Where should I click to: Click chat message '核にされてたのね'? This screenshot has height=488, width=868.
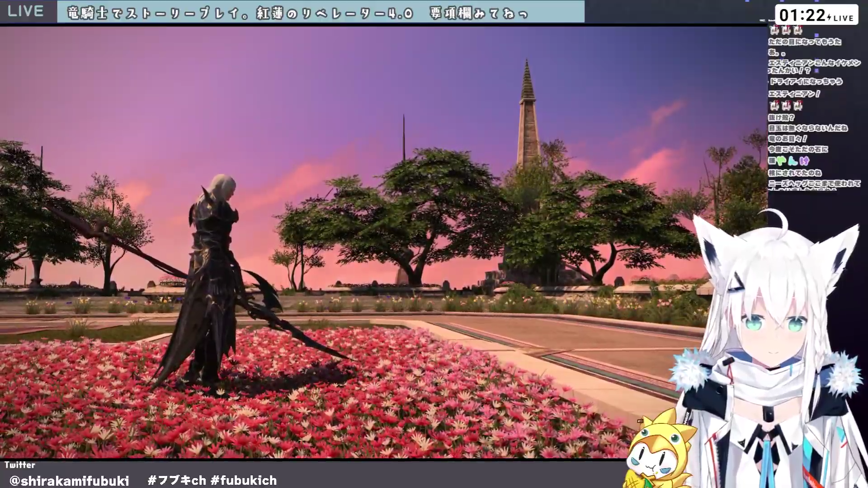pos(795,173)
